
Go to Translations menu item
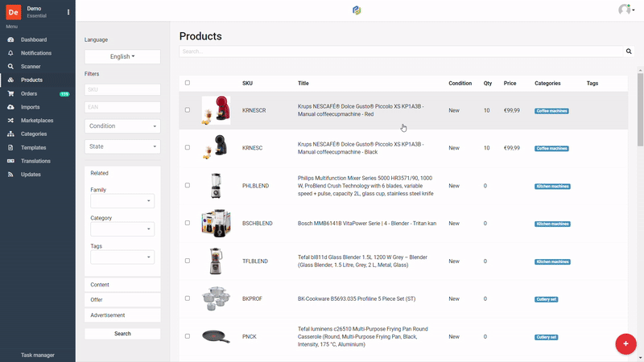click(35, 161)
